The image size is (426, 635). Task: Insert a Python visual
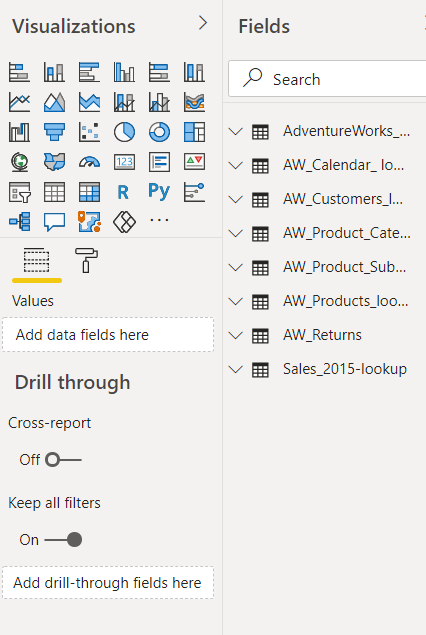pos(159,192)
